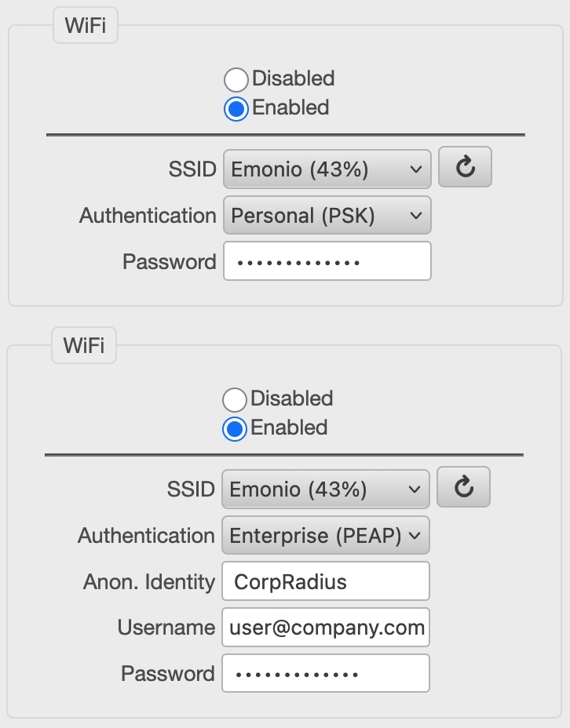Click the SSID refresh icon beside Personal (PSK) settings
Screen dimensions: 570x728
465,167
